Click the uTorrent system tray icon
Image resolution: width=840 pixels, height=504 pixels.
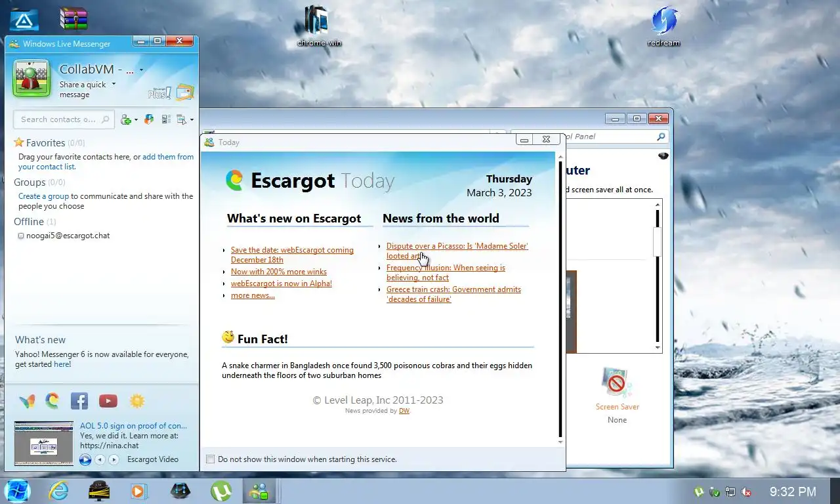click(x=700, y=492)
